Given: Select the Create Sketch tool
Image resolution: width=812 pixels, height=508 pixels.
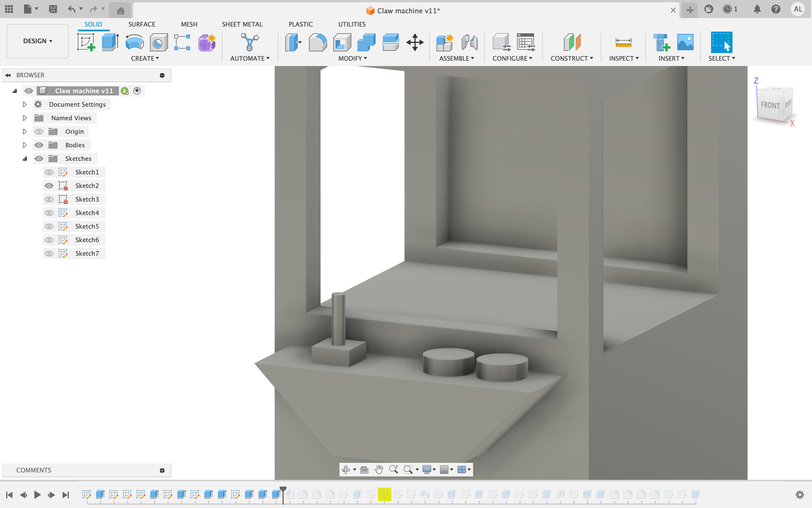Looking at the screenshot, I should click(86, 42).
